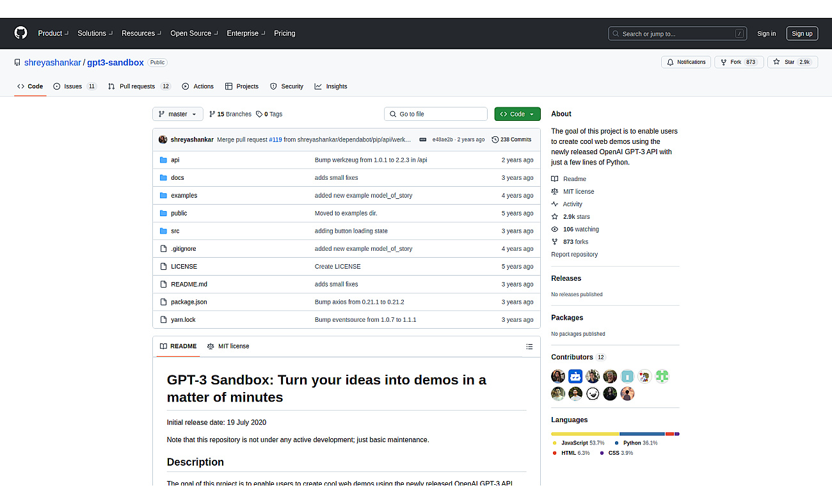The height and width of the screenshot is (504, 832).
Task: View the 106 watching link
Action: 575,229
